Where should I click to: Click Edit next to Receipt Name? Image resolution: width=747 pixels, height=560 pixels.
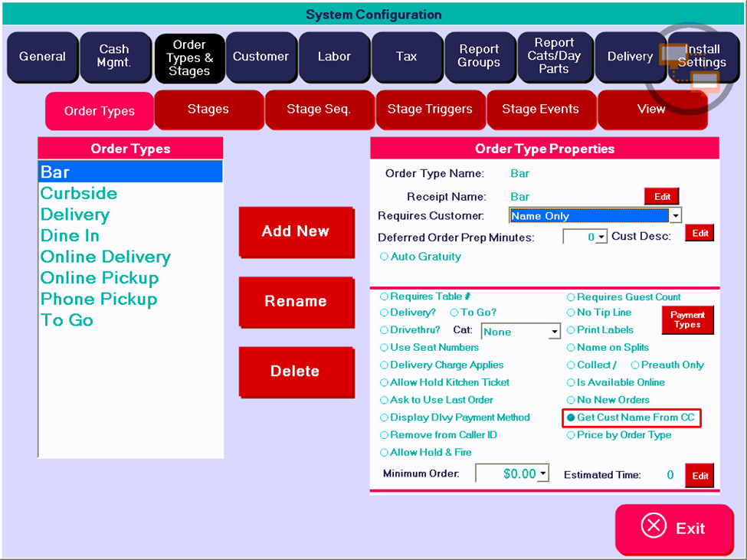[x=661, y=196]
